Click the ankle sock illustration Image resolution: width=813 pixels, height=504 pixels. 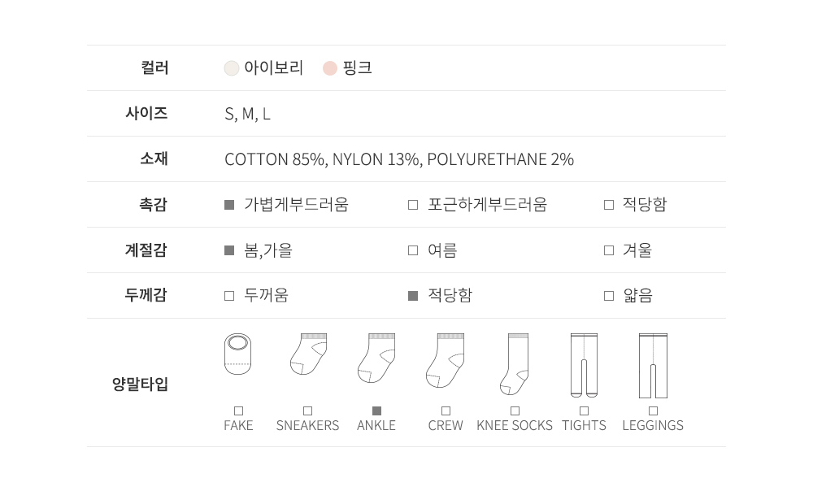click(376, 358)
